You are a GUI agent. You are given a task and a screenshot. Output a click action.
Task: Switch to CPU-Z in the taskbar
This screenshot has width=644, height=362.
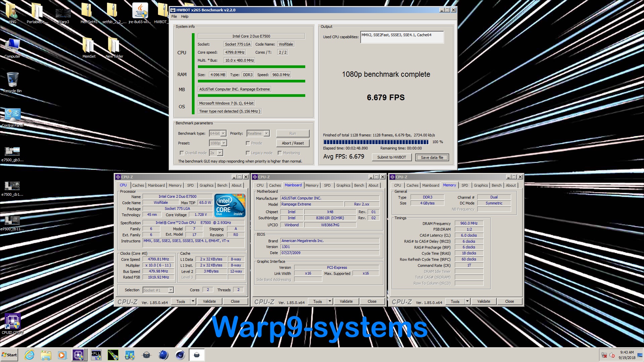click(x=78, y=355)
